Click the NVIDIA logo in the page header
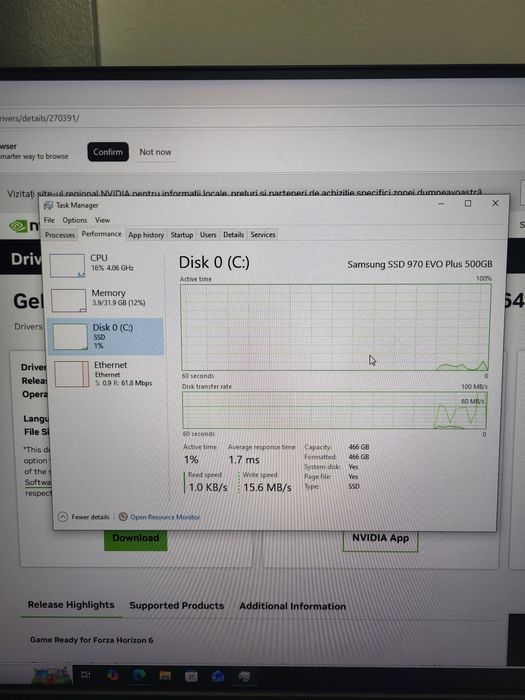Screen dimensions: 525x700 click(x=25, y=226)
